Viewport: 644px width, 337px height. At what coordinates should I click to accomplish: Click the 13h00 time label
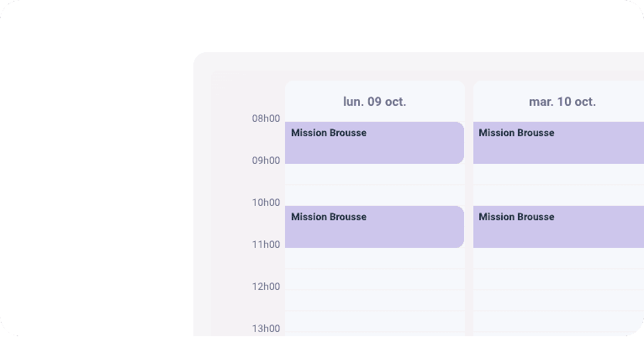coord(266,329)
